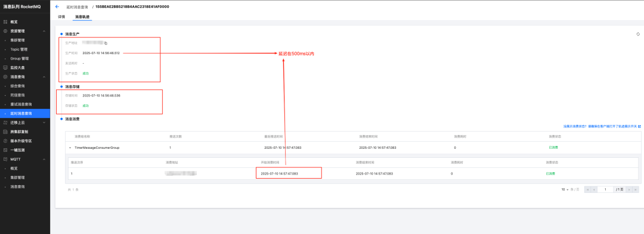Click the 概览 overview grid icon in sidebar

5,21
